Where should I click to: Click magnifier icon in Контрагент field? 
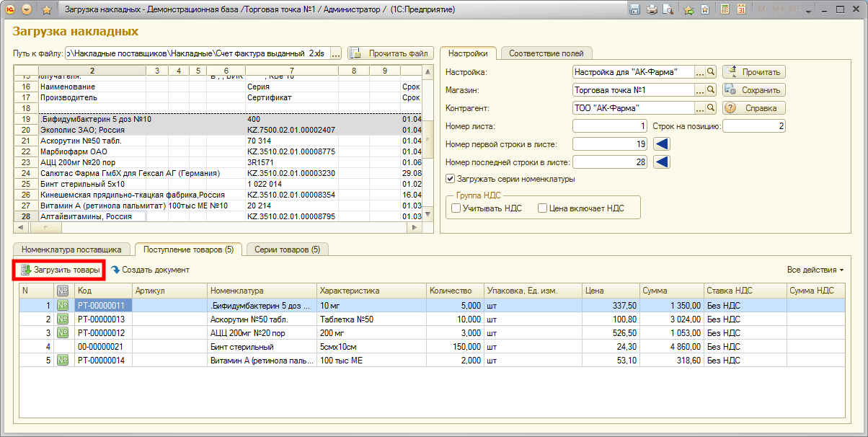coord(710,108)
